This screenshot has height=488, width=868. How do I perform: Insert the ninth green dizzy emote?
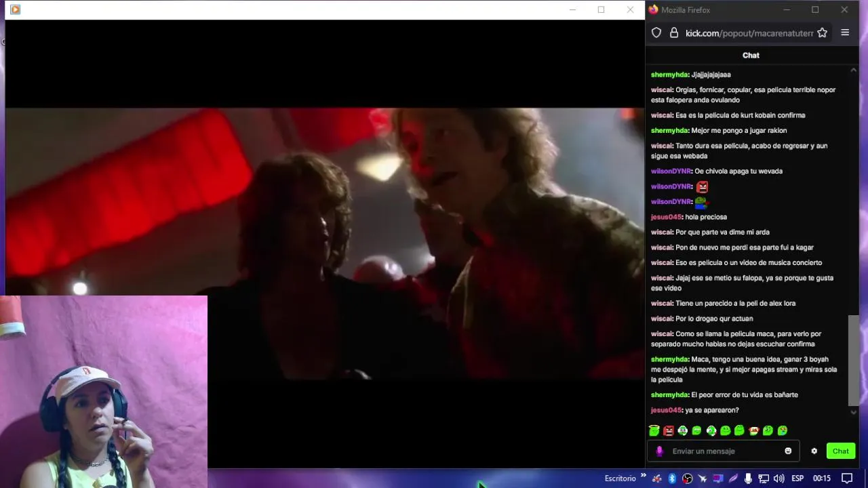tap(768, 430)
